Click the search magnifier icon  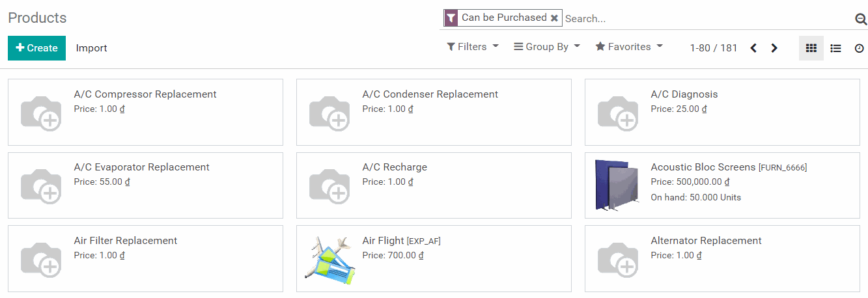(860, 19)
